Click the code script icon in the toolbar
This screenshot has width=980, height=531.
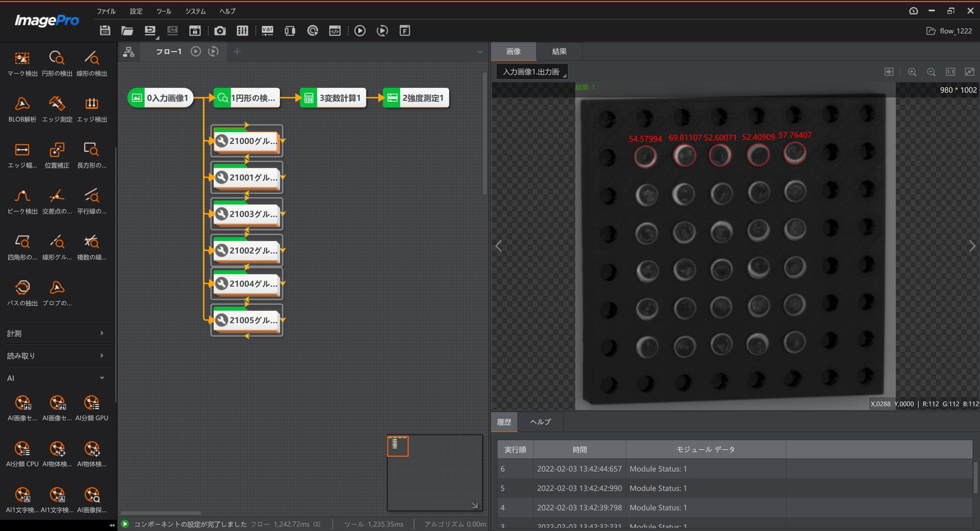point(335,31)
